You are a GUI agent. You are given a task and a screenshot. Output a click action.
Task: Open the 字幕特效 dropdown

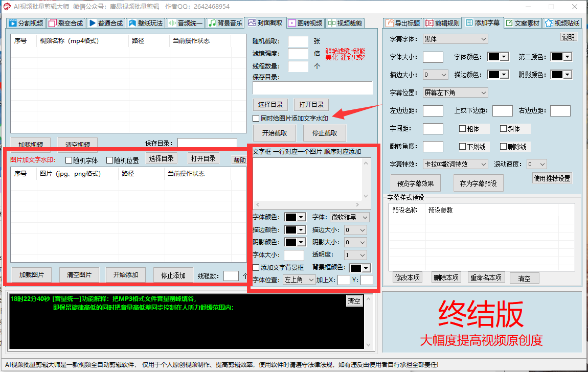(x=455, y=164)
